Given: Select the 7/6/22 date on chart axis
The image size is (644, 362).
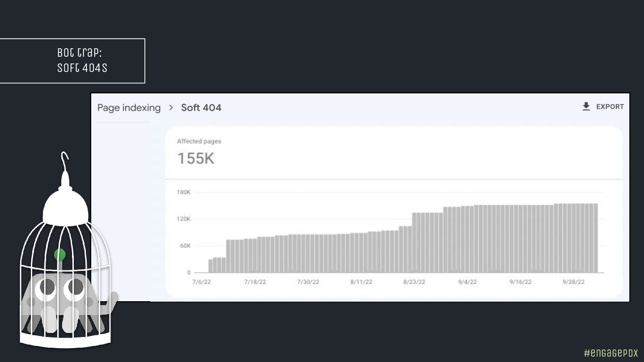Looking at the screenshot, I should click(201, 282).
